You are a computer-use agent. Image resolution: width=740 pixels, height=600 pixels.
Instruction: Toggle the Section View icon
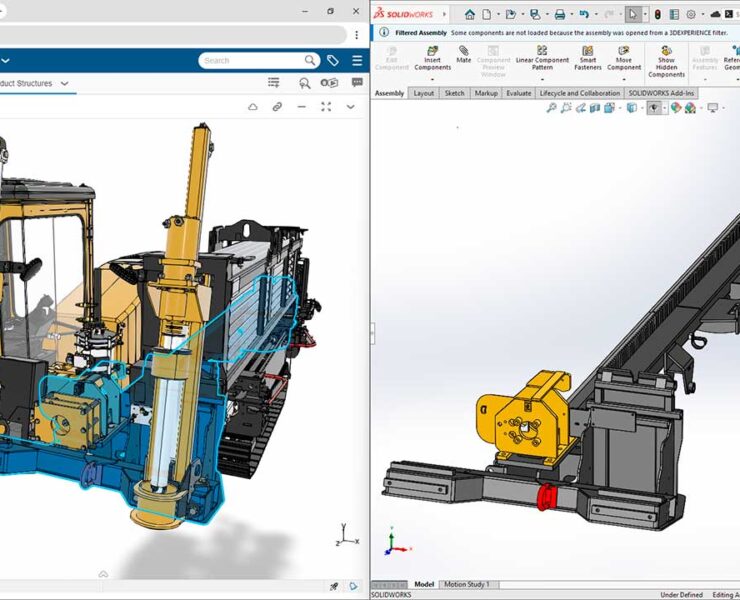point(595,108)
